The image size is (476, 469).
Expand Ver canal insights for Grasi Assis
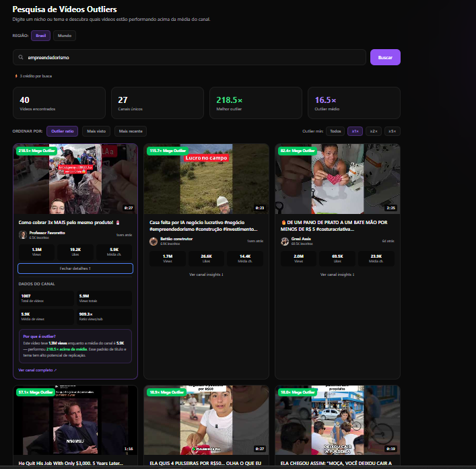[x=337, y=274]
